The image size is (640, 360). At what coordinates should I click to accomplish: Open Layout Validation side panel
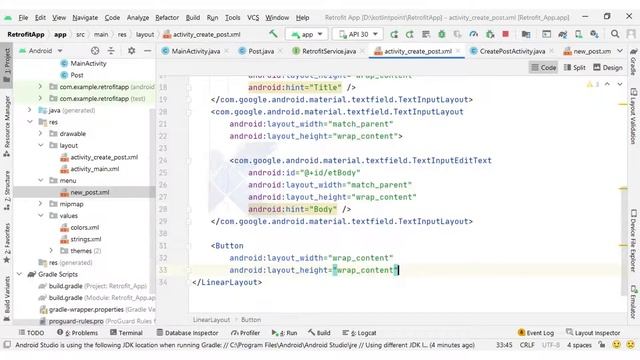[633, 116]
